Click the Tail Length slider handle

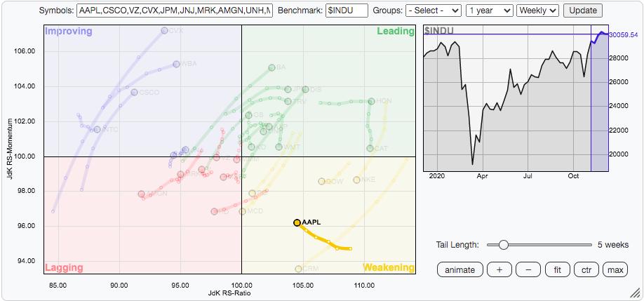(503, 245)
